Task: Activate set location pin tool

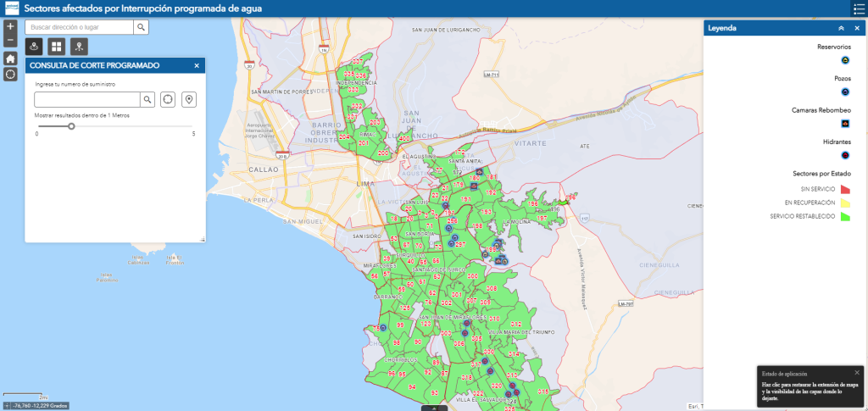Action: 188,100
